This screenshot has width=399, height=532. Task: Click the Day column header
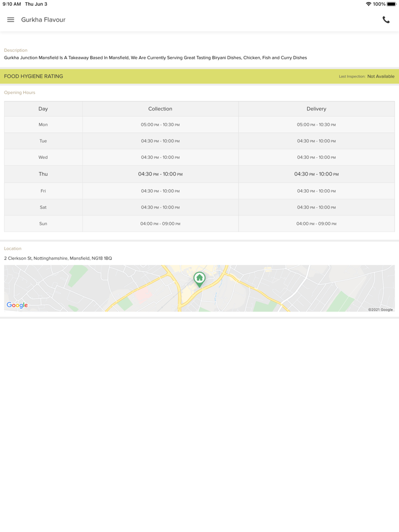point(43,109)
